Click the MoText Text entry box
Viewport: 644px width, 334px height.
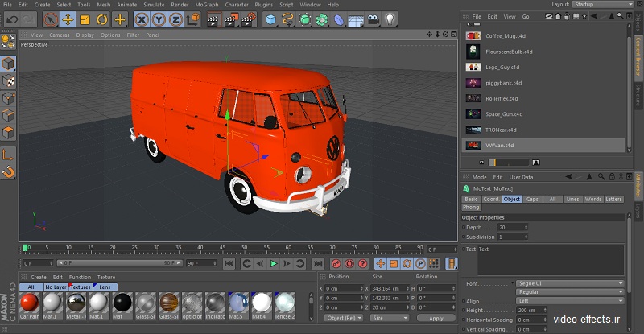click(551, 260)
